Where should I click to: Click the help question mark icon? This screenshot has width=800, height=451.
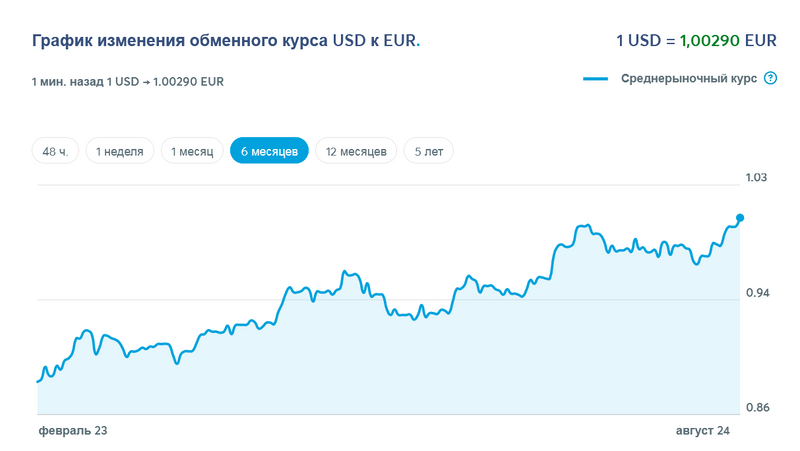[770, 78]
